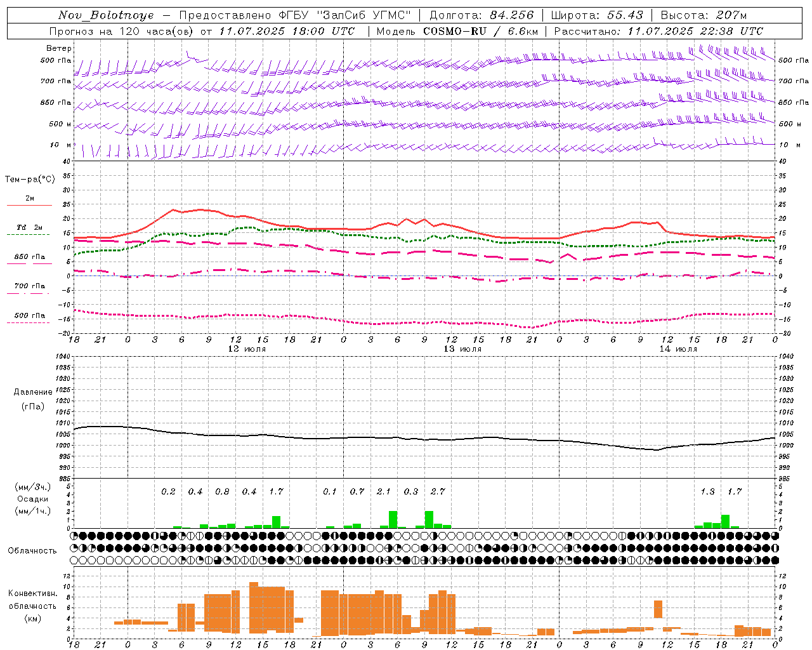Click the station name Nov_Bolotnoye
Viewport: 812px width, 650px height.
[106, 15]
